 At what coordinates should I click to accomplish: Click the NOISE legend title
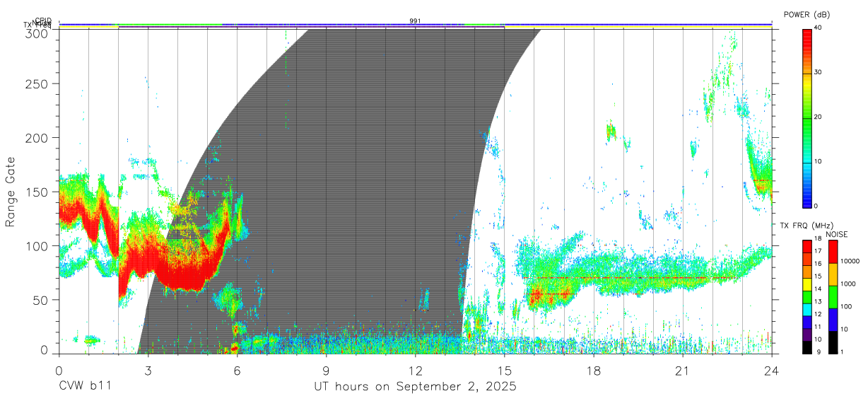[x=837, y=234]
